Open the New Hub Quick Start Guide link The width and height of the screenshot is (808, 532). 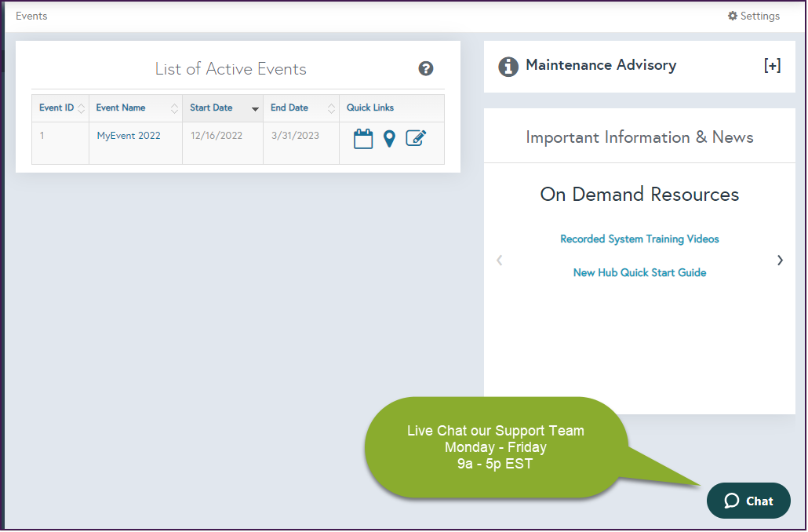point(639,273)
